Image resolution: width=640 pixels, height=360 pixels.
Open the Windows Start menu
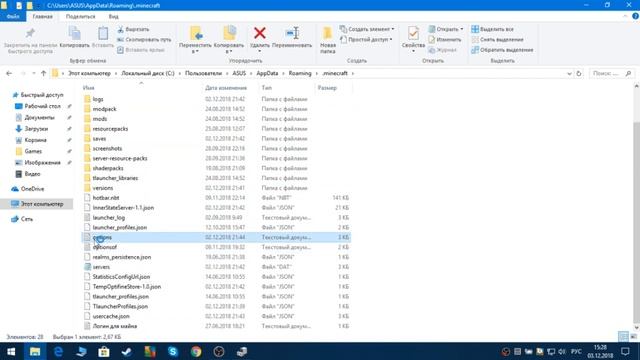(11, 351)
